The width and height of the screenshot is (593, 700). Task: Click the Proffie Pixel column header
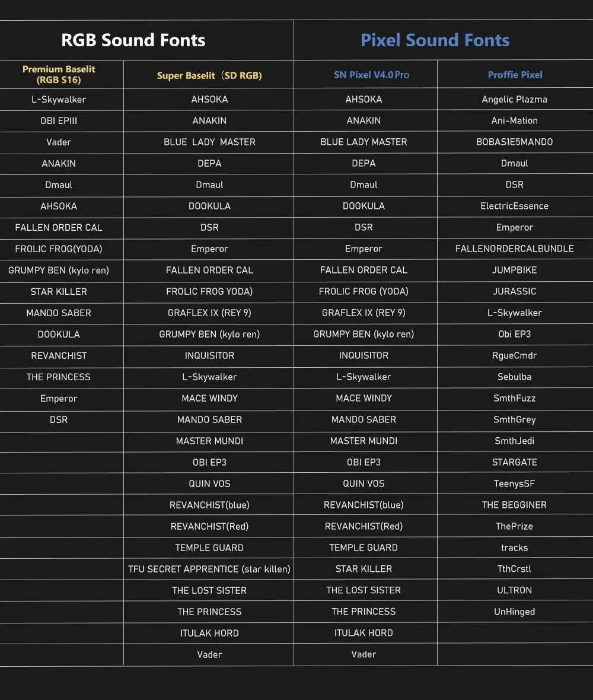tap(515, 75)
